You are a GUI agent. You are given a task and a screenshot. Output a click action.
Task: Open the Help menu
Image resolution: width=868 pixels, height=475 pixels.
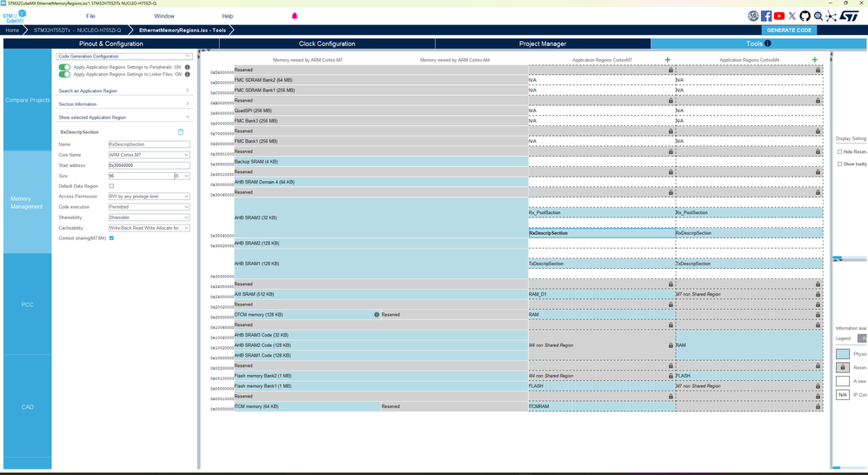click(x=228, y=16)
